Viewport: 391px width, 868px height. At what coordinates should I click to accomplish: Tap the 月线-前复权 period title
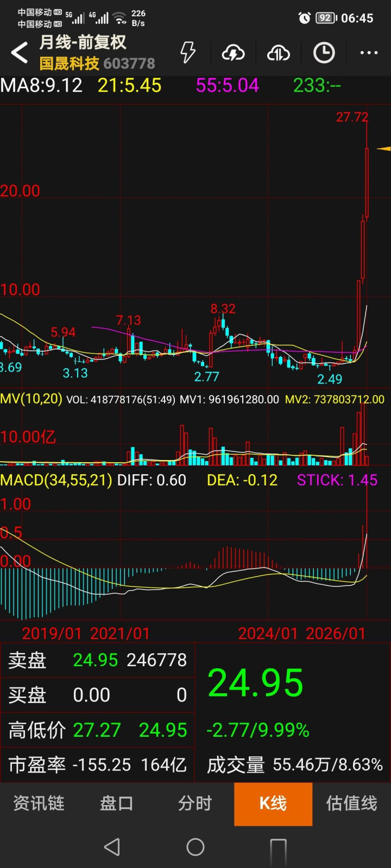click(83, 42)
